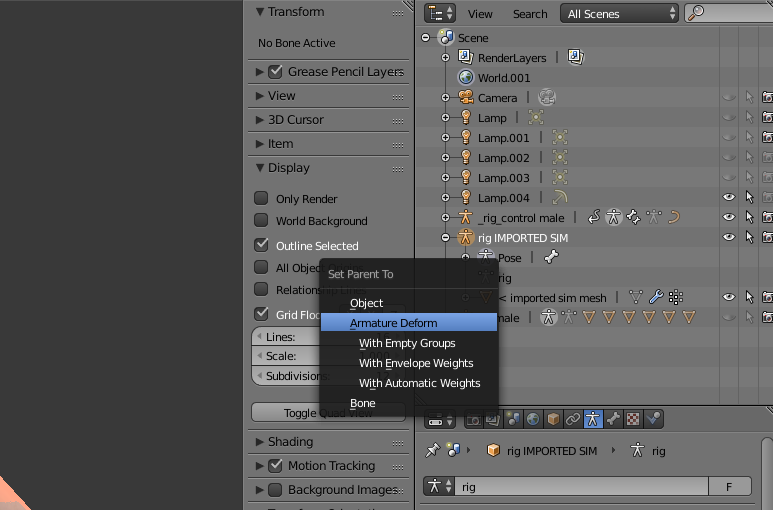Click the Toggle Quad View button

click(x=328, y=412)
